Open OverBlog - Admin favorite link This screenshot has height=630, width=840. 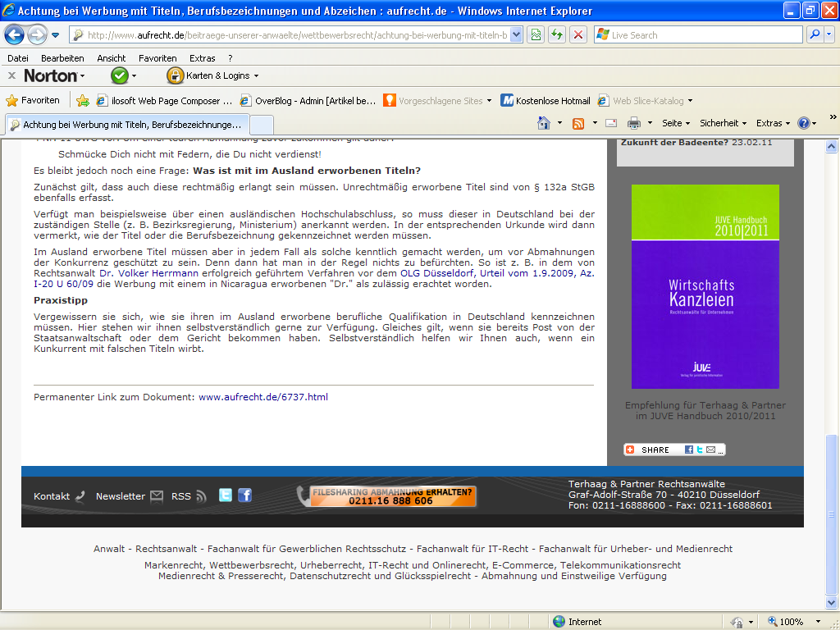click(x=308, y=101)
